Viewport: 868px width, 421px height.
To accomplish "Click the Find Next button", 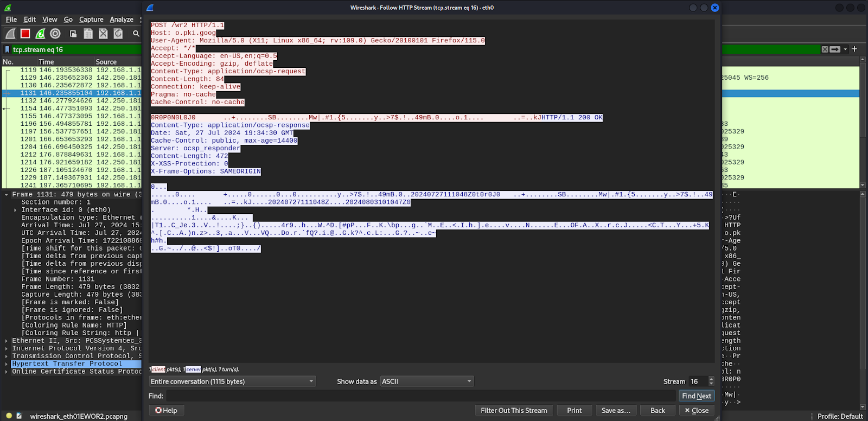I will pyautogui.click(x=697, y=396).
